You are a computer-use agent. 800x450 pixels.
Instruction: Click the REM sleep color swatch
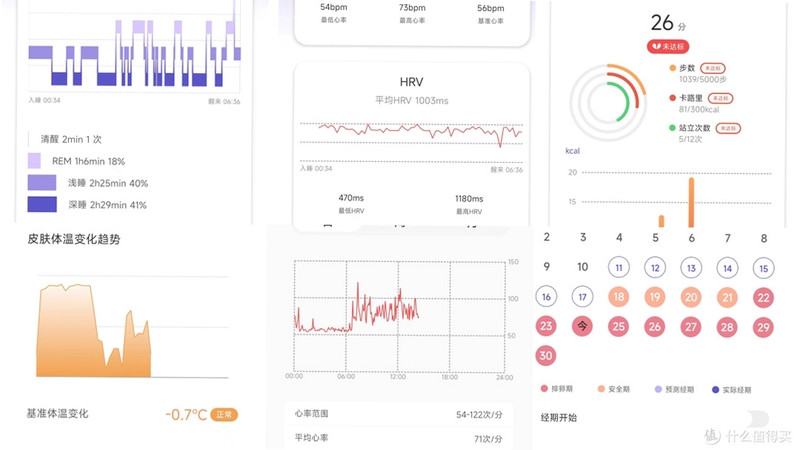[x=34, y=161]
